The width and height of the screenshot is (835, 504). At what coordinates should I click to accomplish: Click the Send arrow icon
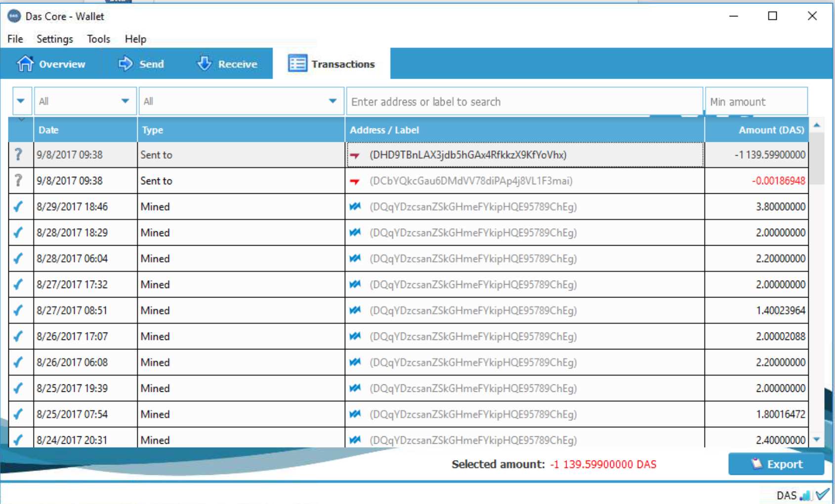125,63
